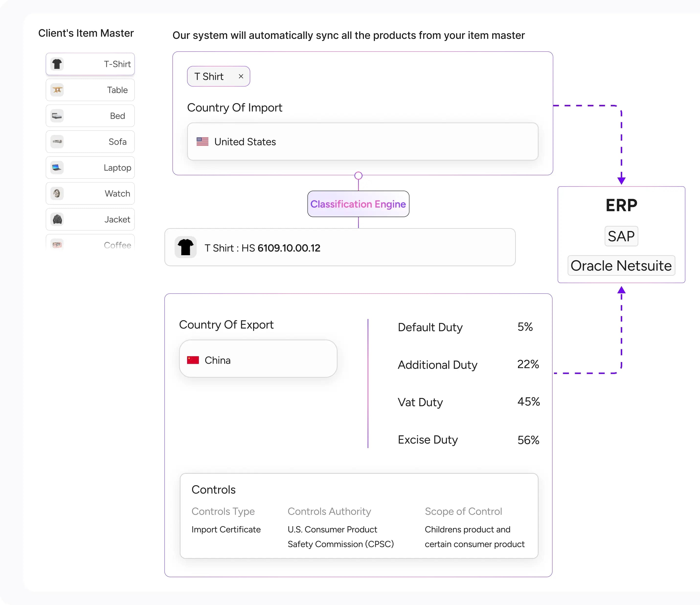This screenshot has height=605, width=700.
Task: Click the Watch item icon
Action: coord(57,194)
